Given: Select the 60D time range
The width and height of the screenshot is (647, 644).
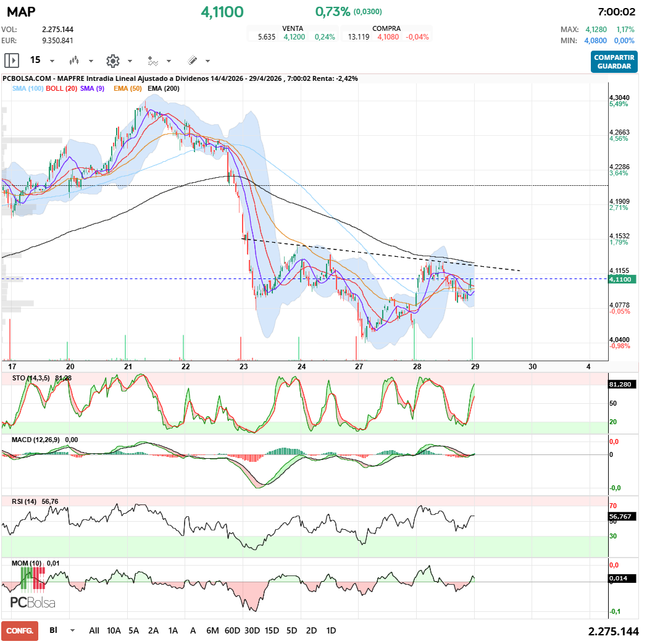Looking at the screenshot, I should [232, 630].
